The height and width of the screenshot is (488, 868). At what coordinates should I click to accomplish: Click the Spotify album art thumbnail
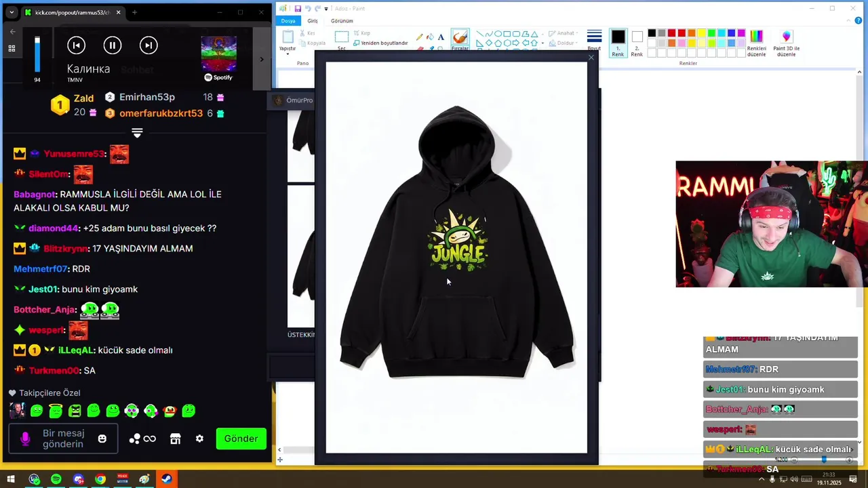point(218,54)
